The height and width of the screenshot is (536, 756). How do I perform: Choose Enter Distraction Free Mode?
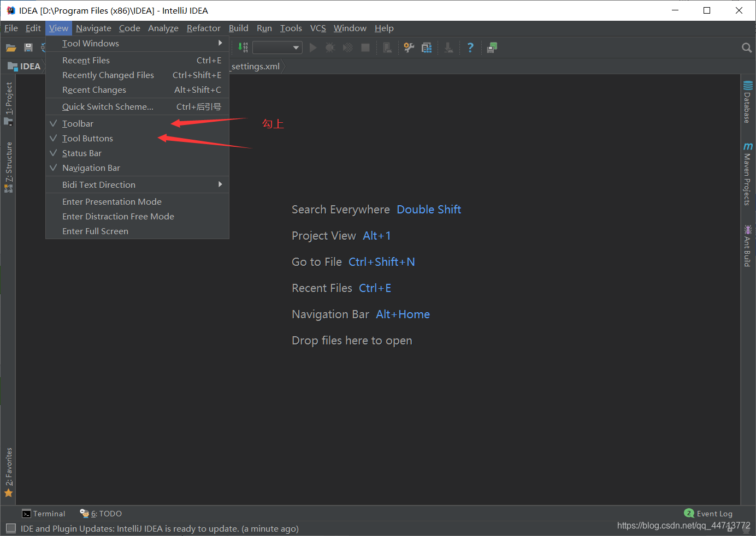(x=137, y=217)
